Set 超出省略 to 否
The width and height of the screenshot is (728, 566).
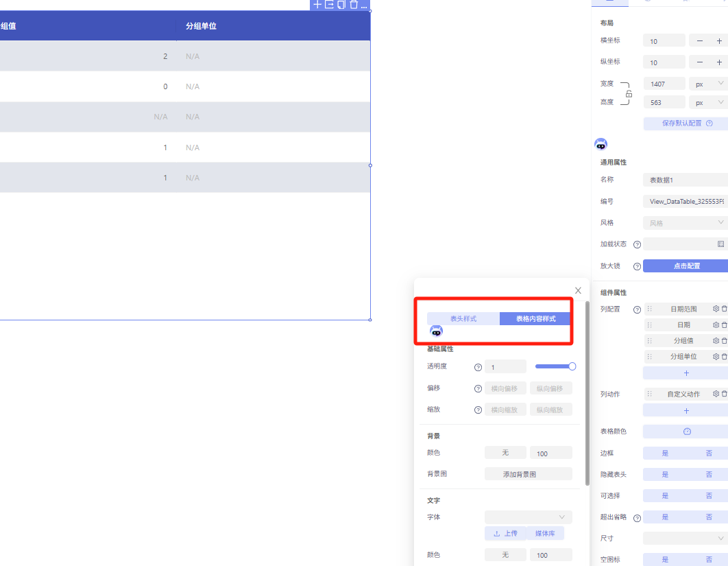click(709, 517)
